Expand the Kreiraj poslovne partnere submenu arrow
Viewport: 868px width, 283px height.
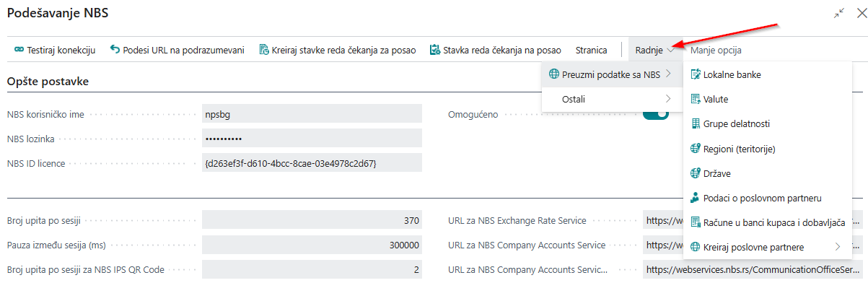(838, 248)
